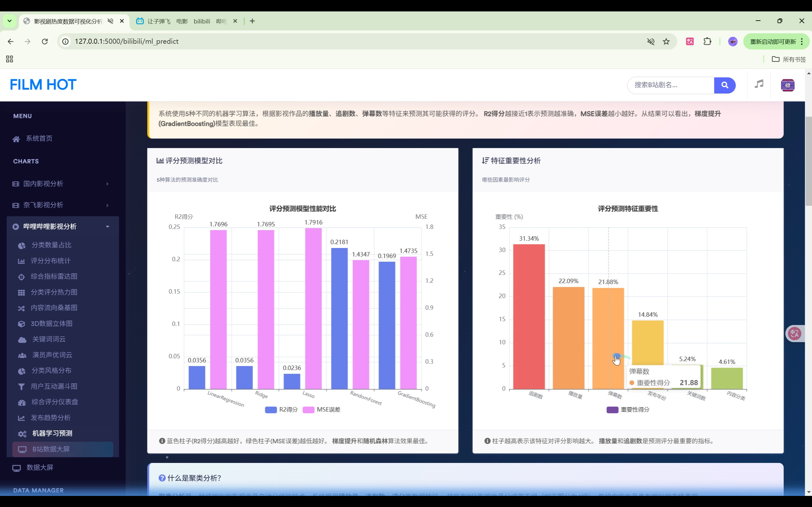Click the floating translate widget on right edge
The image size is (812, 507).
(x=795, y=333)
